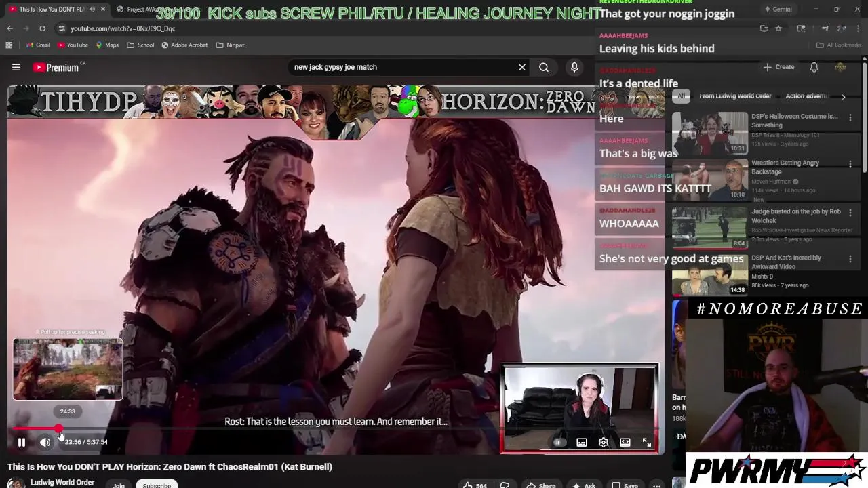The height and width of the screenshot is (488, 868).
Task: Start voice search with the microphone icon
Action: [x=574, y=67]
